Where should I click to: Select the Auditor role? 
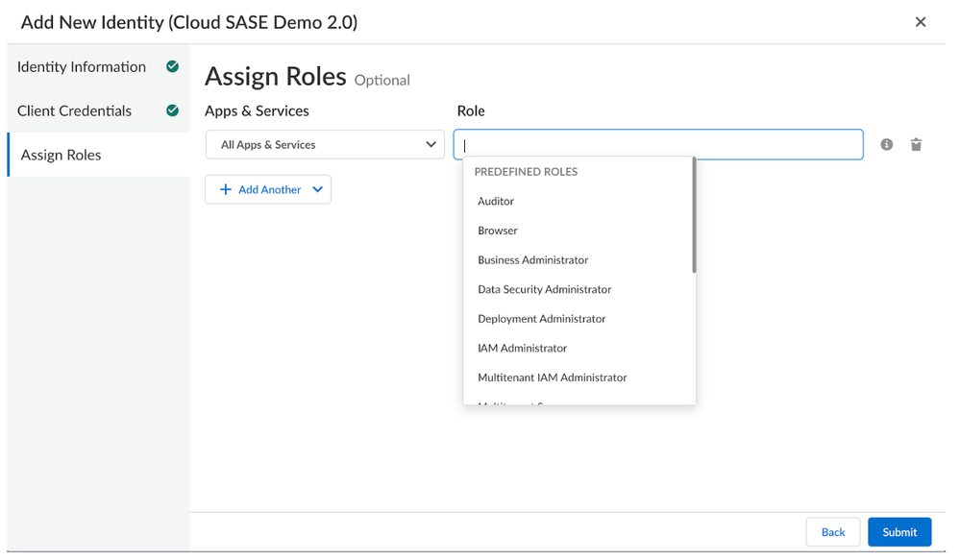(496, 201)
